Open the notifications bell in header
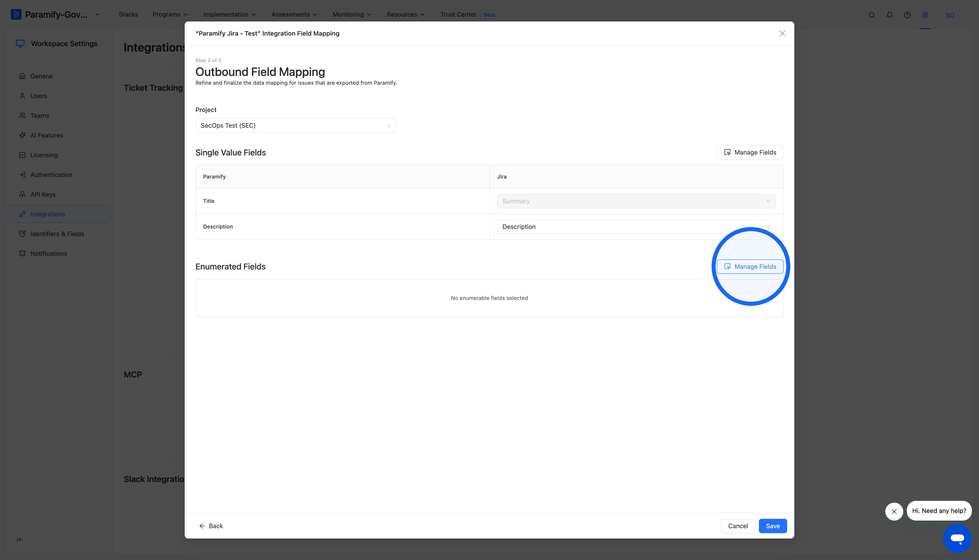The width and height of the screenshot is (979, 560). coord(890,15)
